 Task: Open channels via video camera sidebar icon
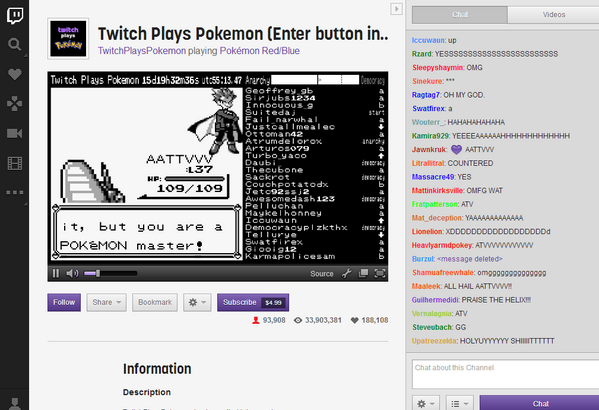tap(15, 133)
